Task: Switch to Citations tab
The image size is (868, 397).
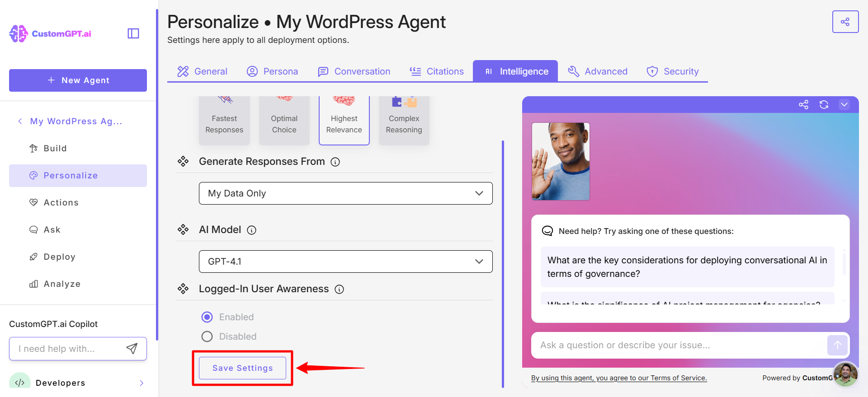Action: coord(437,71)
